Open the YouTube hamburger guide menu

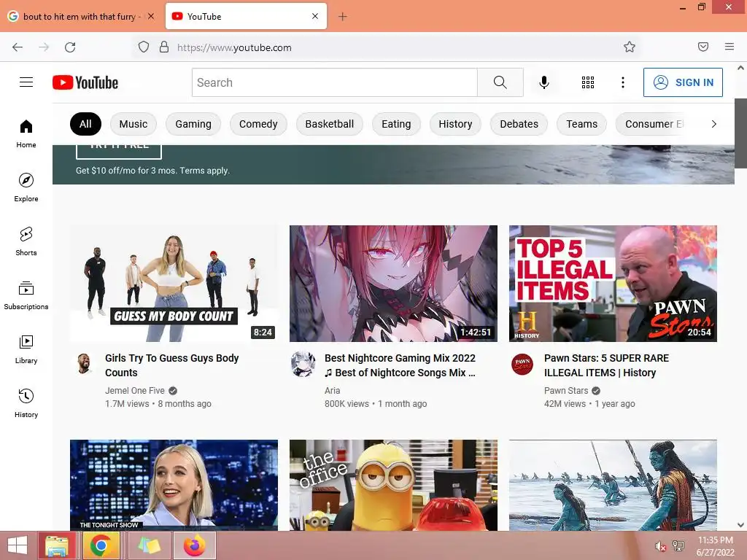(x=26, y=82)
